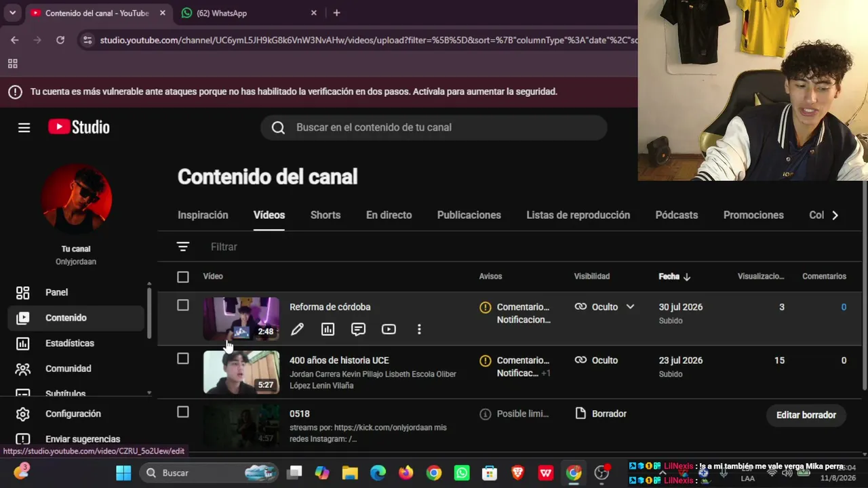Check the box for Reforma de córdoba
The width and height of the screenshot is (868, 488).
pyautogui.click(x=183, y=306)
